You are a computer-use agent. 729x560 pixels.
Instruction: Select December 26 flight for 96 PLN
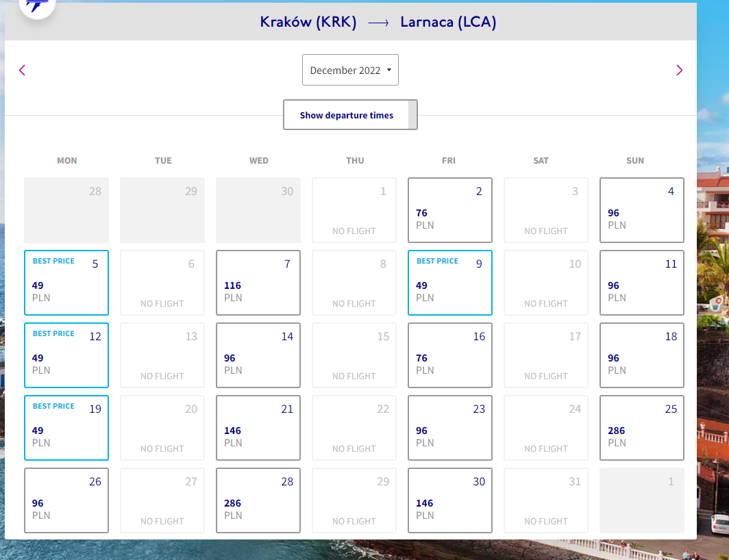coord(66,500)
